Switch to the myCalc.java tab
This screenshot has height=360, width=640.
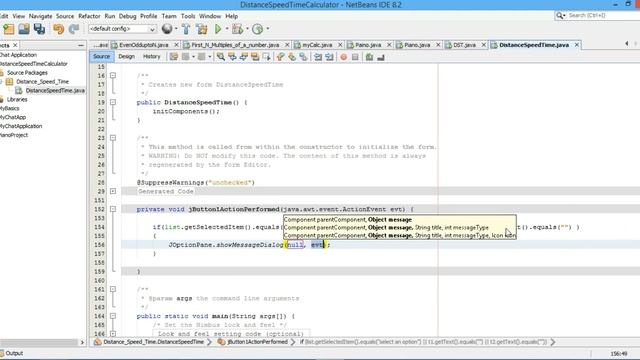click(317, 45)
